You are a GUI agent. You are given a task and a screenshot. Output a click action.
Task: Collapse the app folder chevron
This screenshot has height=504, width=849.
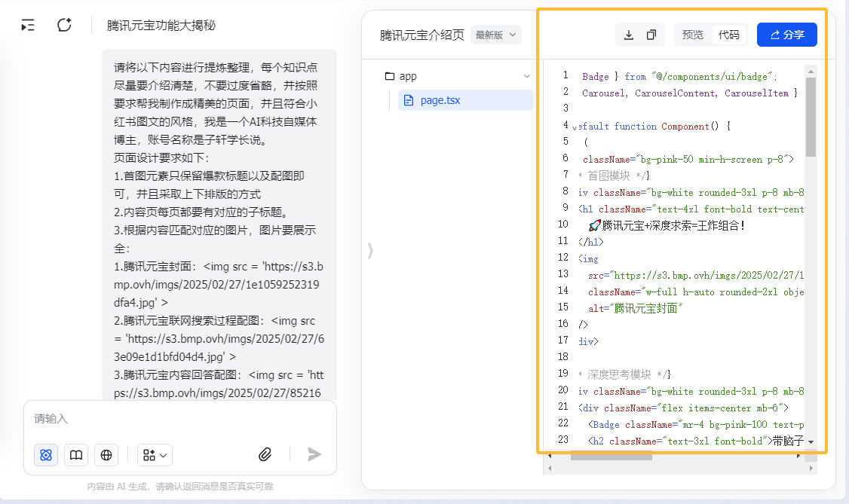pos(527,76)
